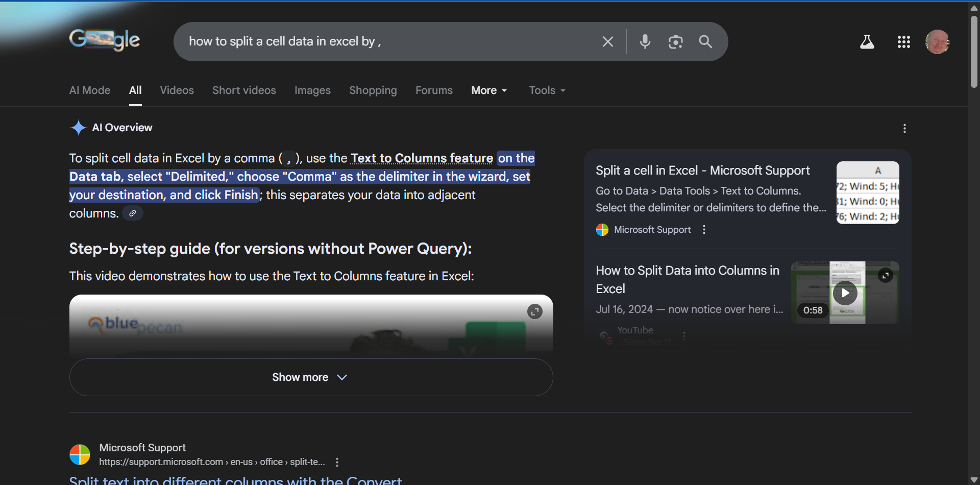
Task: Clear the search query with X icon
Action: coord(607,42)
